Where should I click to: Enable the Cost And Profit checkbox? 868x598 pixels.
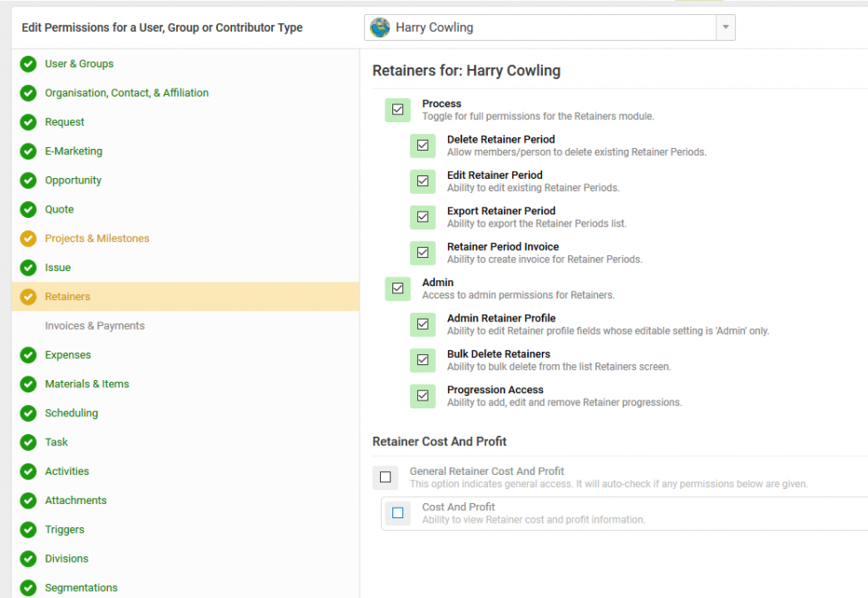click(x=398, y=513)
